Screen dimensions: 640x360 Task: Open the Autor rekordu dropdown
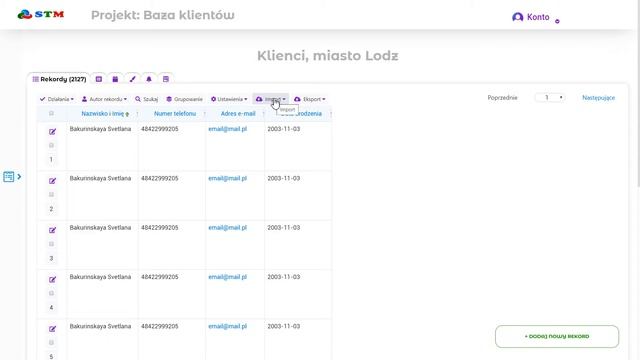click(x=104, y=99)
